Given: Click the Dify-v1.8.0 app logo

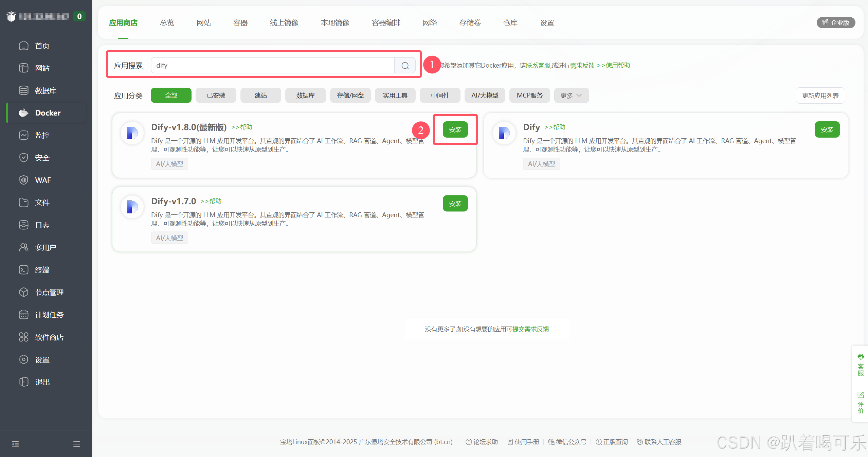Looking at the screenshot, I should click(x=132, y=133).
